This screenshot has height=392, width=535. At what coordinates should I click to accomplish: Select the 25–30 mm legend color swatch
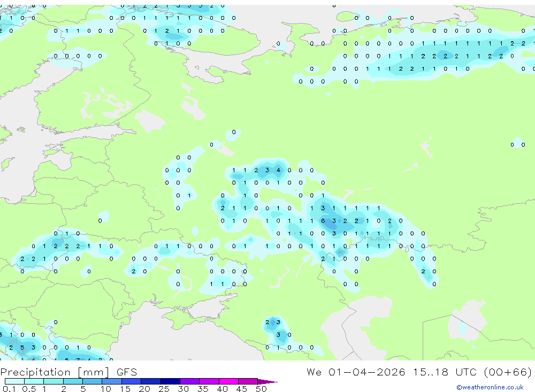170,381
